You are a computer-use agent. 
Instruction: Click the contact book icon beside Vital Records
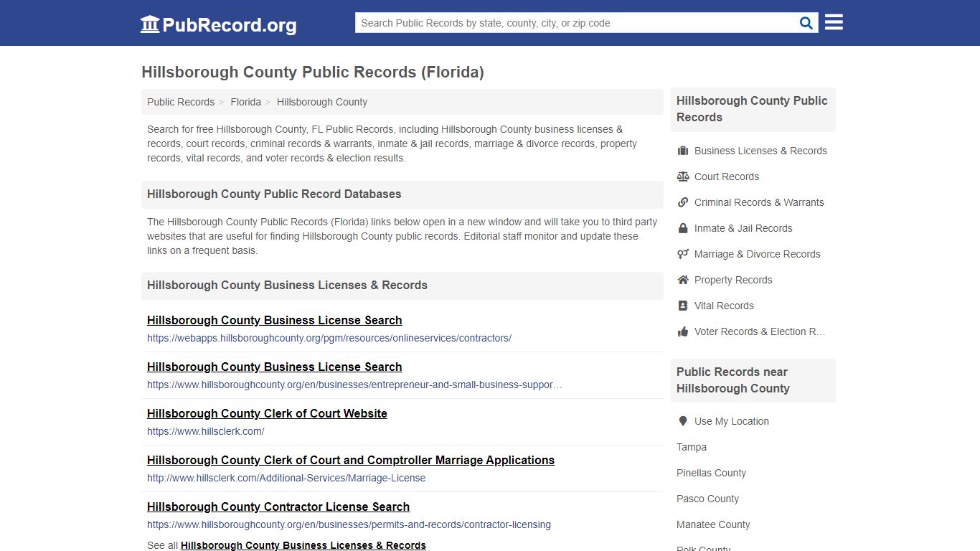(x=683, y=306)
